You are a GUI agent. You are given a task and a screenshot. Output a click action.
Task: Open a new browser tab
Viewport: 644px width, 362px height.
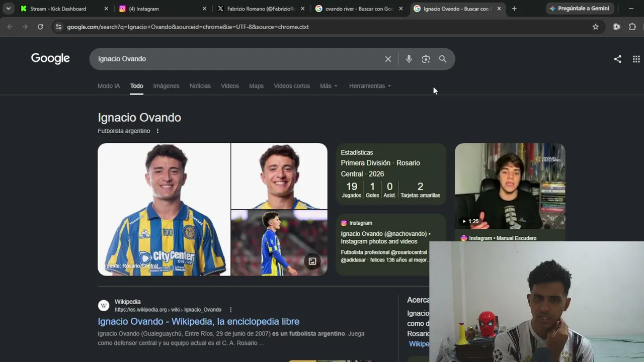point(514,9)
